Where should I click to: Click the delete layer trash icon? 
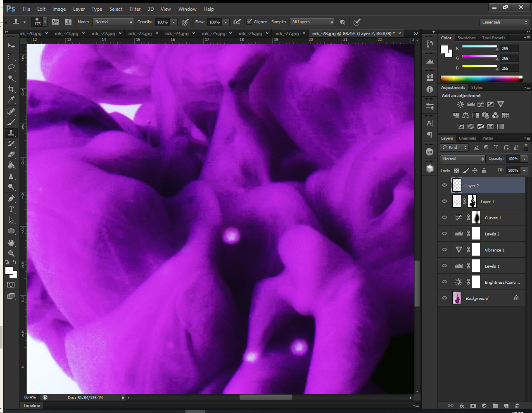(517, 406)
